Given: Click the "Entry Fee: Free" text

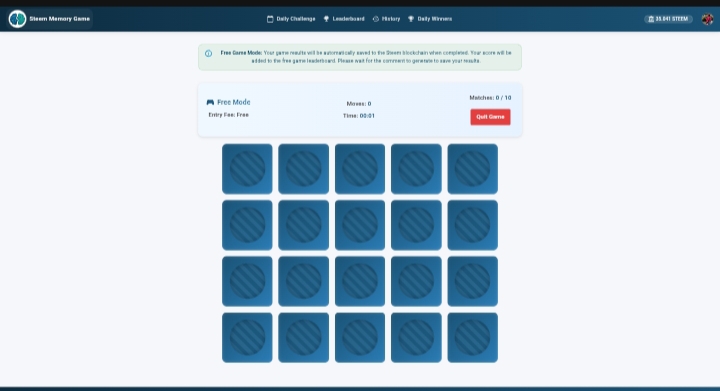Looking at the screenshot, I should click(228, 115).
